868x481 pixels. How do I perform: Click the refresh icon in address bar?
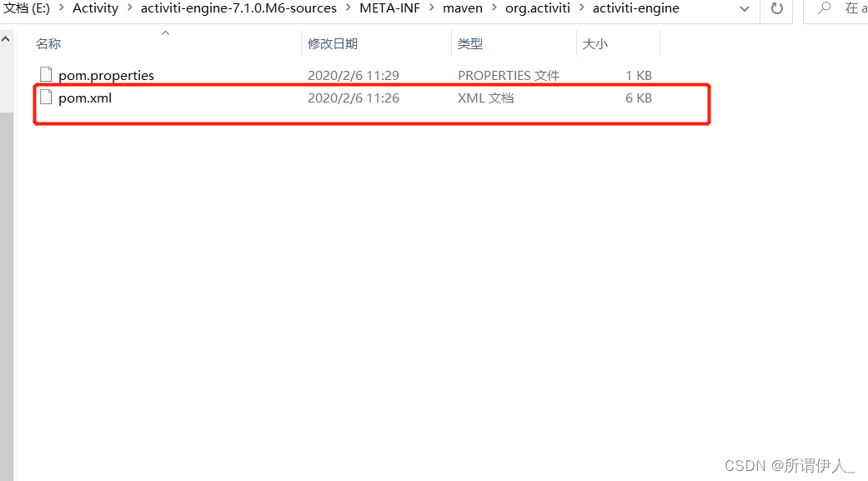tap(775, 10)
